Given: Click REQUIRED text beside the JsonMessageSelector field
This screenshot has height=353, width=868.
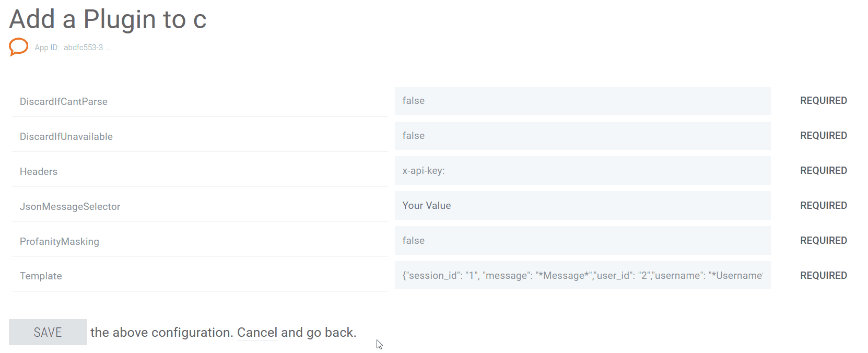Looking at the screenshot, I should 824,206.
